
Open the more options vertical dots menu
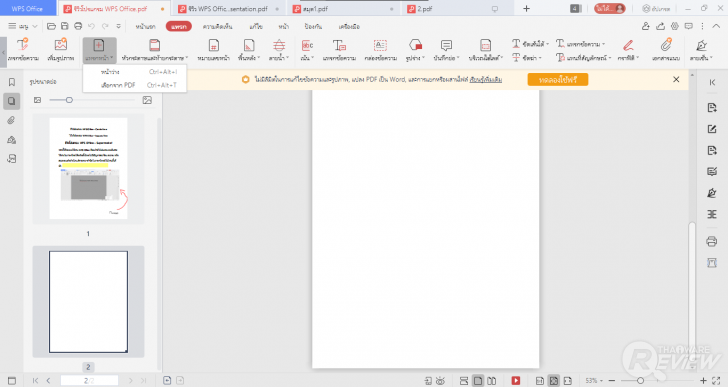tap(702, 26)
